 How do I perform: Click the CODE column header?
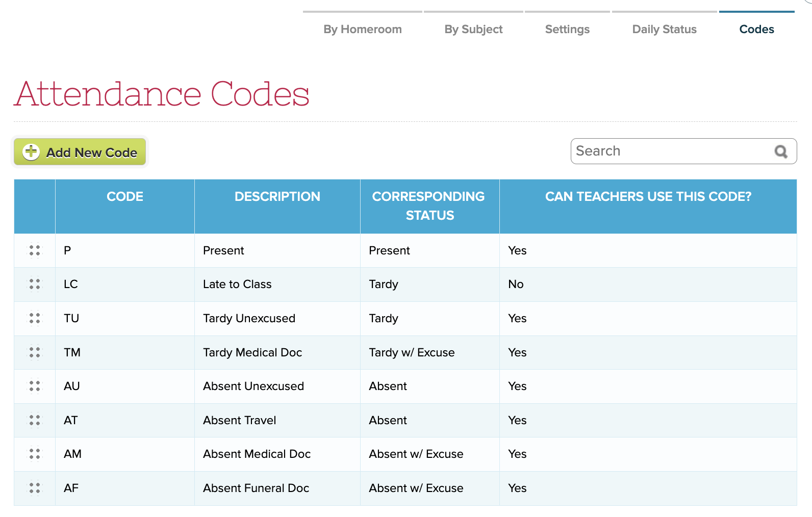pos(125,197)
